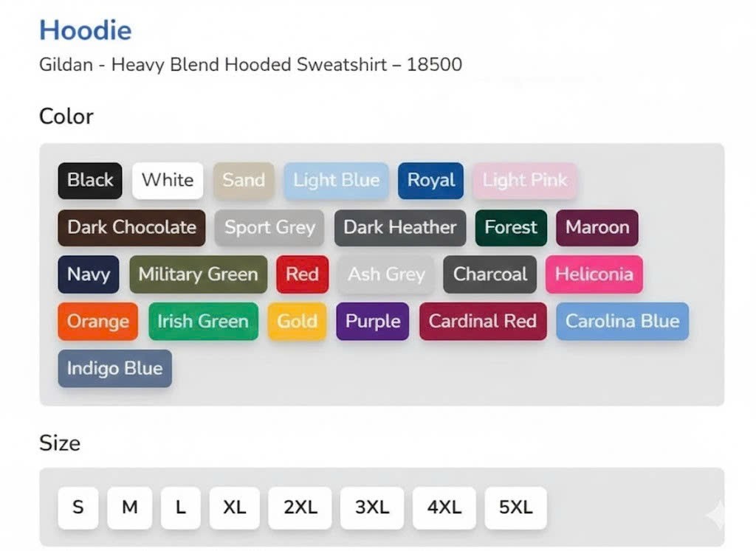The height and width of the screenshot is (551, 756).
Task: Choose the Indigo Blue swatch
Action: point(114,369)
